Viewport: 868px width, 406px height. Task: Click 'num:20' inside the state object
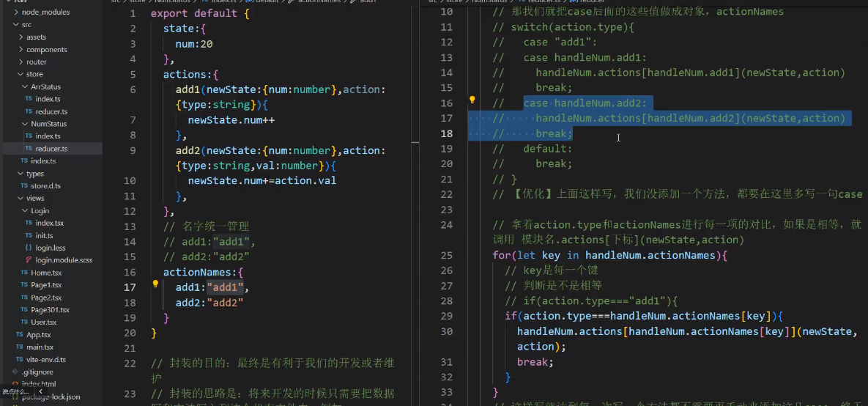click(194, 44)
